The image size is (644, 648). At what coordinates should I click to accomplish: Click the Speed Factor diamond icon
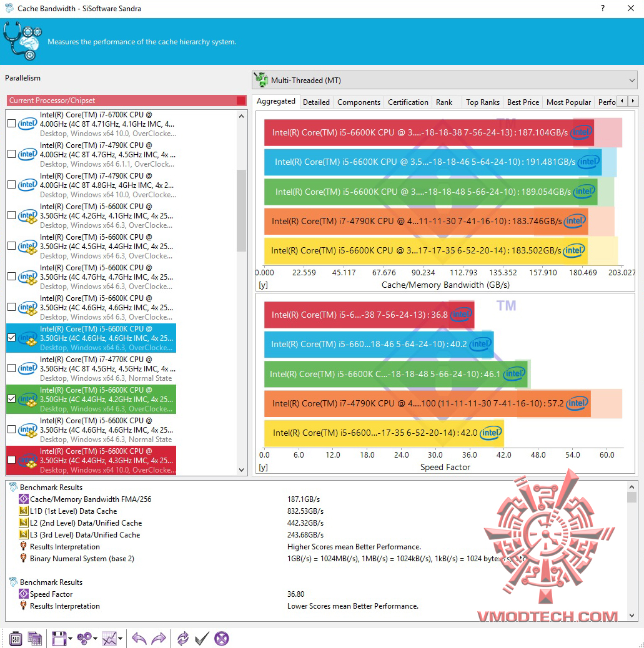[x=24, y=594]
